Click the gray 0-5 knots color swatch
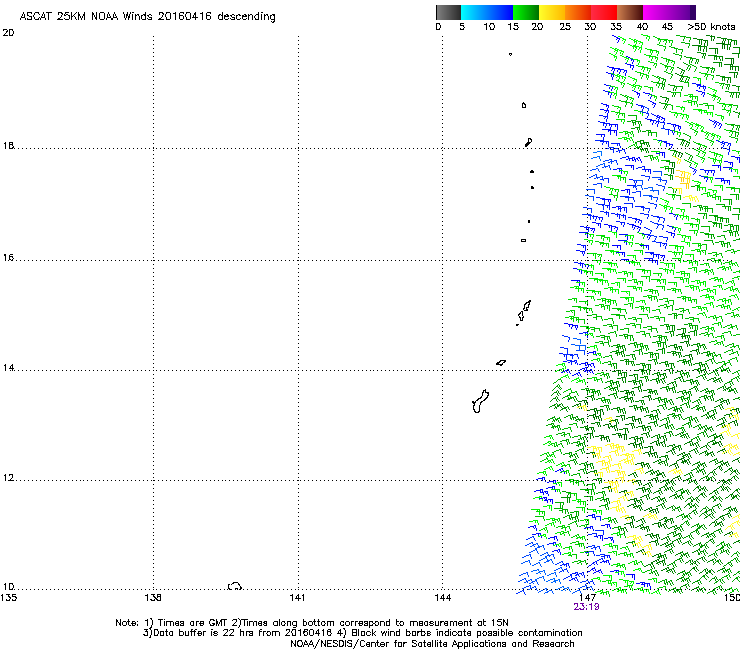Screen dimensions: 740x650 click(448, 12)
